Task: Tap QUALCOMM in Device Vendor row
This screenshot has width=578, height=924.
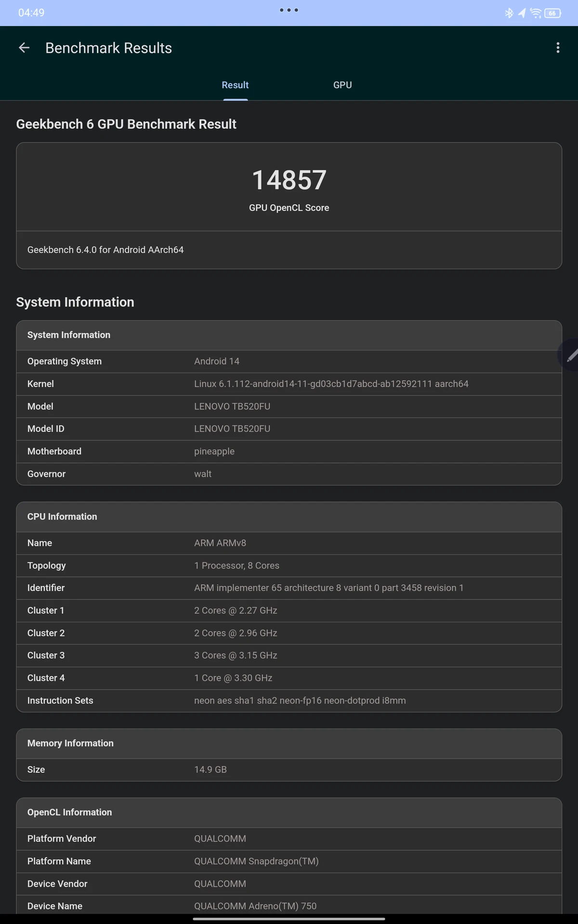Action: (220, 884)
